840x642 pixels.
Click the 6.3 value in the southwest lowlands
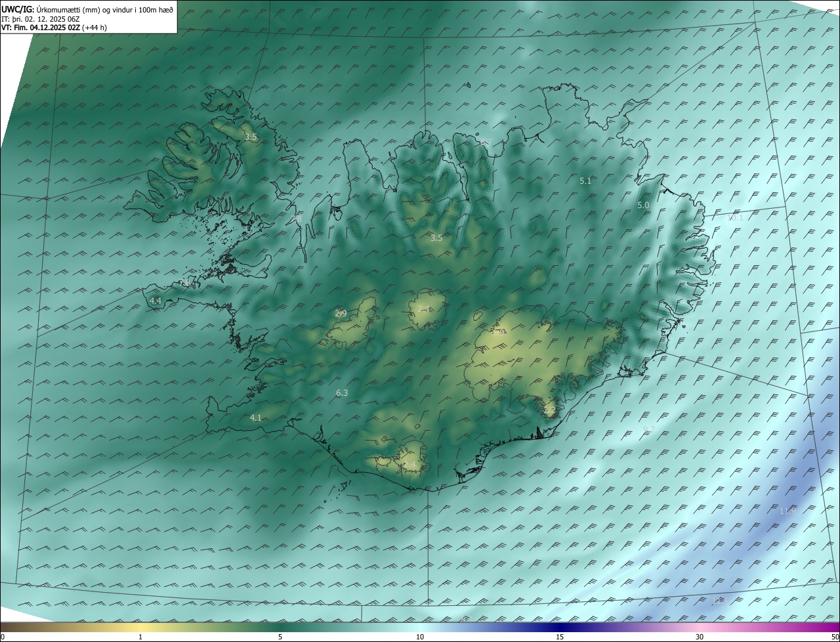click(342, 393)
